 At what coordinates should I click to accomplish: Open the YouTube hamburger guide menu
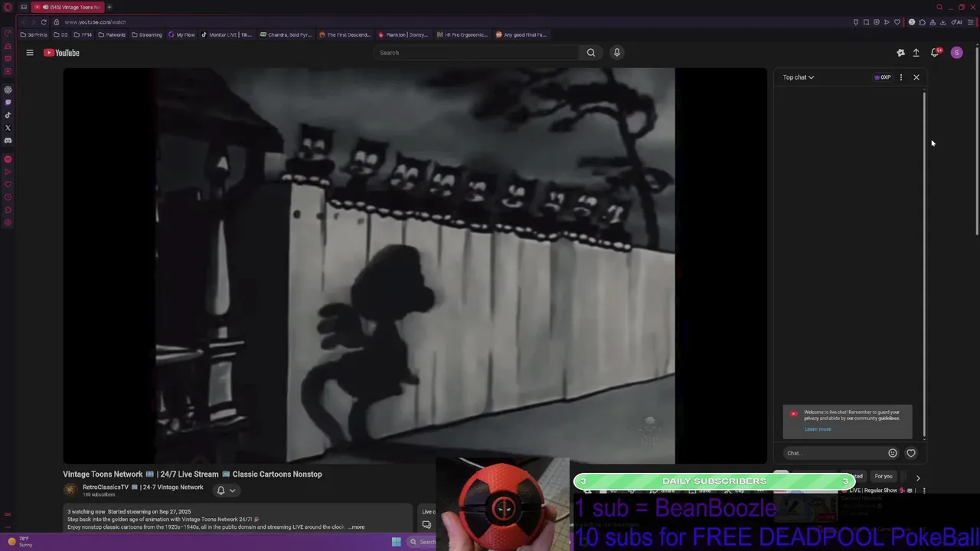pyautogui.click(x=30, y=53)
